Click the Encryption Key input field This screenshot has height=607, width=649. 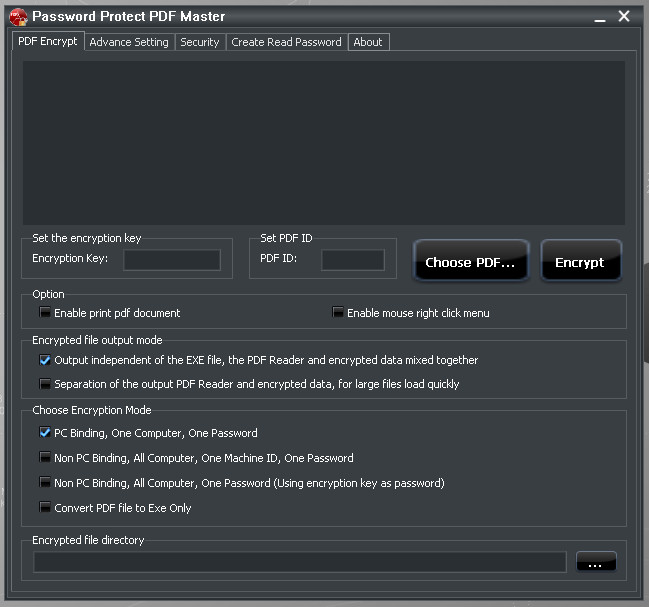coord(172,260)
